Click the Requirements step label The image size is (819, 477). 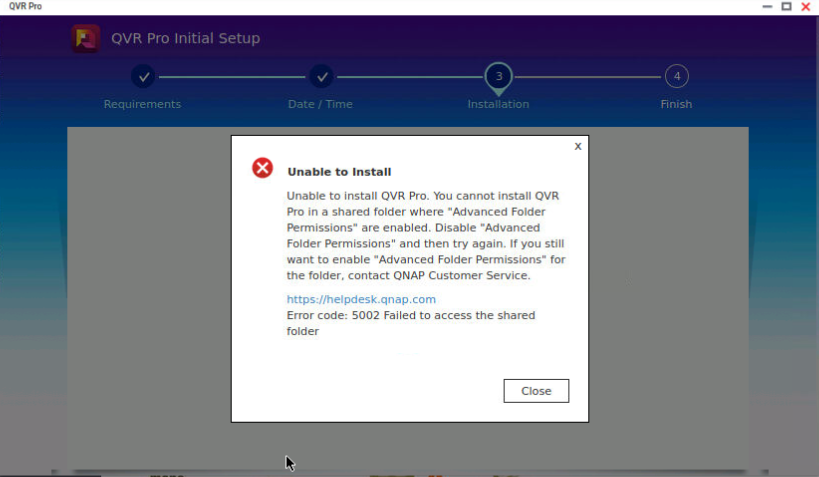coord(142,104)
